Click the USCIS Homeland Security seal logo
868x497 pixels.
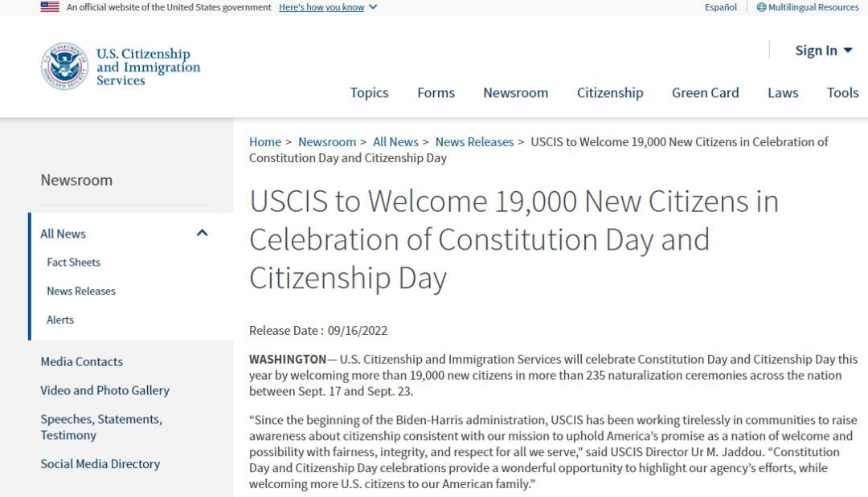coord(64,67)
